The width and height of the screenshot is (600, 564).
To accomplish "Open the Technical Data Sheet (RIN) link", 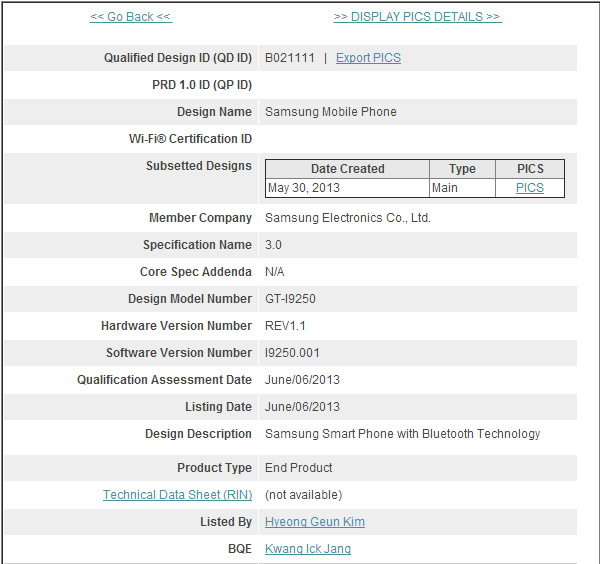I will (x=177, y=495).
